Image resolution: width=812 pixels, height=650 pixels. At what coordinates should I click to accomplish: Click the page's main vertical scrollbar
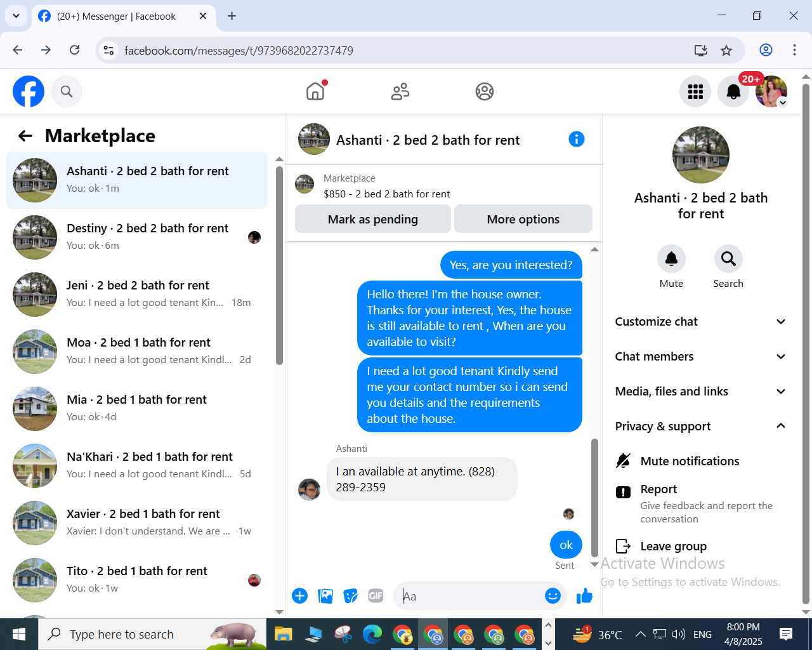click(x=806, y=343)
